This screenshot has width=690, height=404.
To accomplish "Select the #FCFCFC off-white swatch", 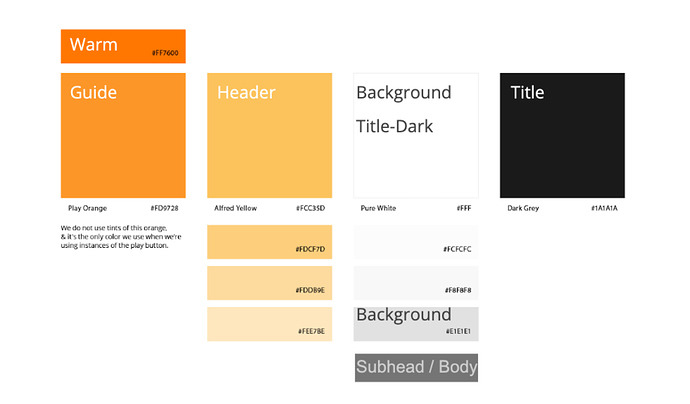I will [x=416, y=242].
